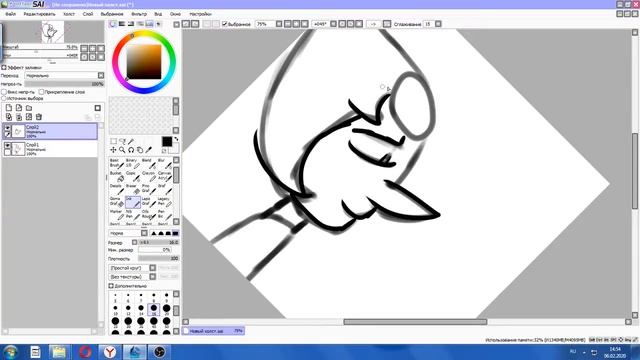Hide the Слой1 layer eye
This screenshot has height=360, width=640.
[7, 146]
